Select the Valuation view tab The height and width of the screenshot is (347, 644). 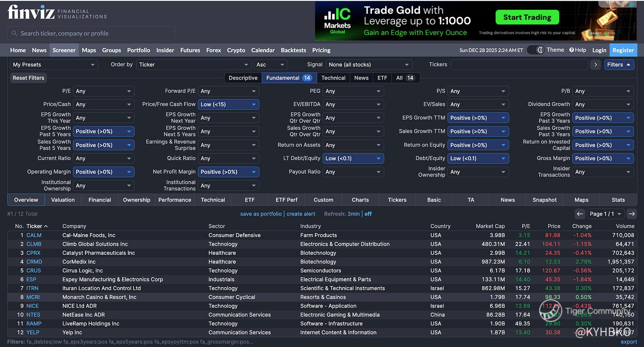(x=63, y=200)
